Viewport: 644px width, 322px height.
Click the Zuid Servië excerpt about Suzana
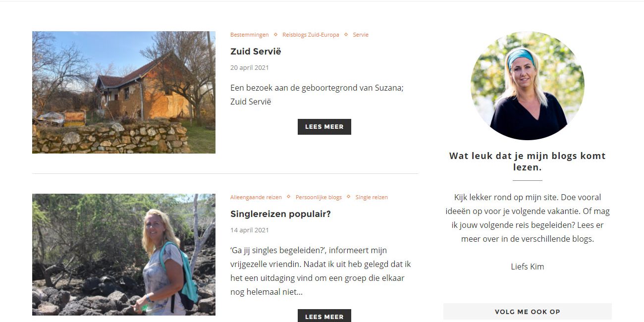tap(317, 95)
